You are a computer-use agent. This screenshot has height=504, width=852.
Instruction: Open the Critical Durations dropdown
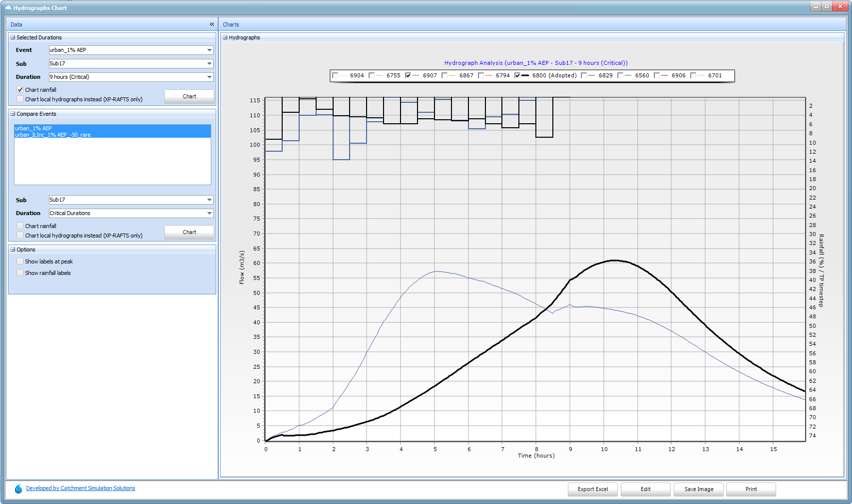[209, 214]
